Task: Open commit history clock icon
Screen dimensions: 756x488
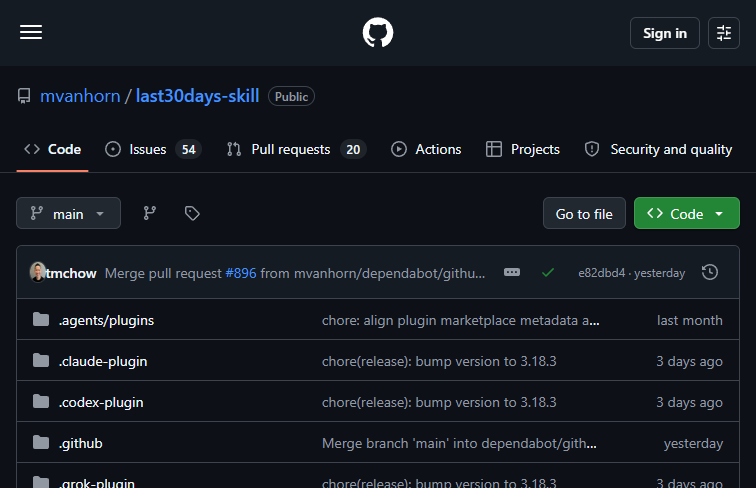Action: (710, 272)
